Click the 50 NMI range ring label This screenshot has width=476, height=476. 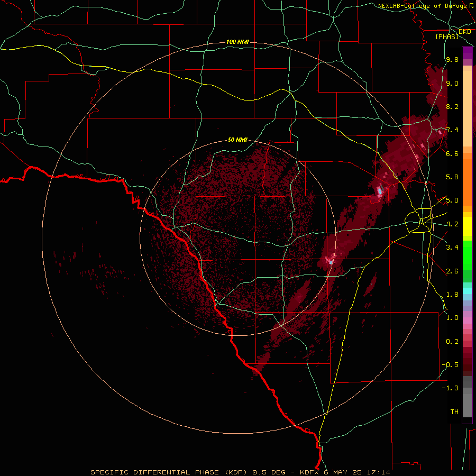coord(237,140)
